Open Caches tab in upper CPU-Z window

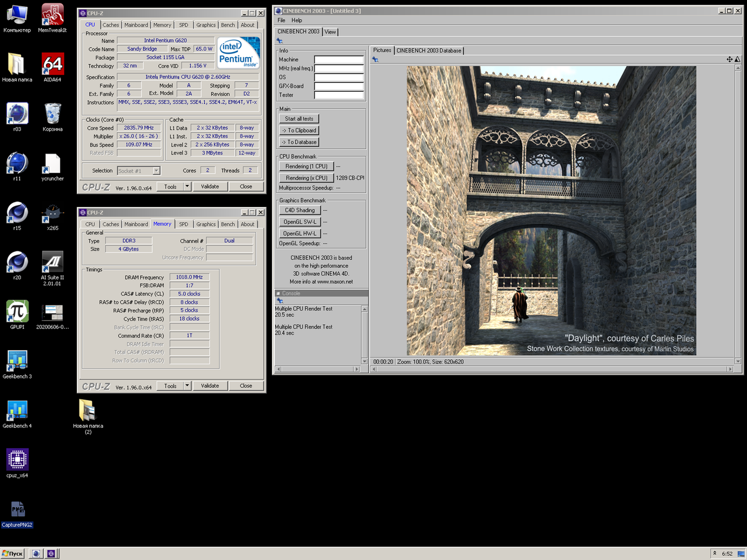pyautogui.click(x=110, y=25)
